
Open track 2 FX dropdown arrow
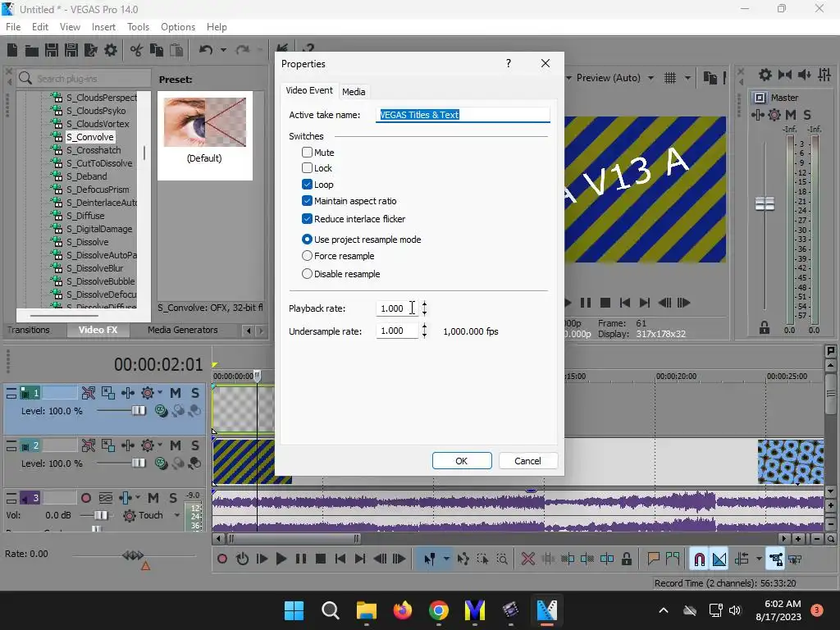[x=160, y=445]
